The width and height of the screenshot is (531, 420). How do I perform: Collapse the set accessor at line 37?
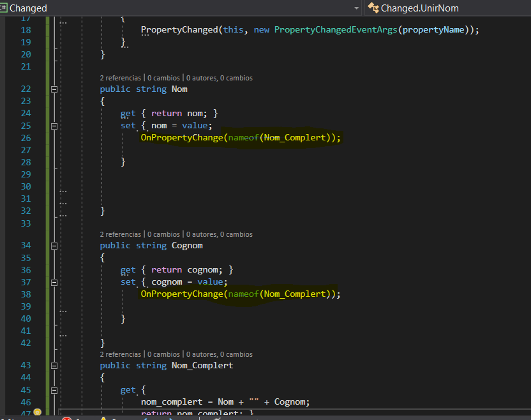click(x=54, y=282)
